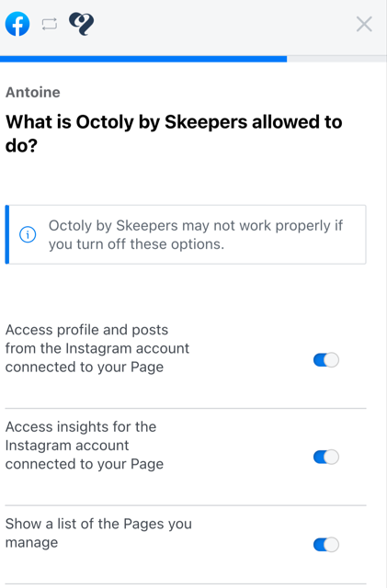Disable Instagram profile and posts access toggle

[x=326, y=360]
